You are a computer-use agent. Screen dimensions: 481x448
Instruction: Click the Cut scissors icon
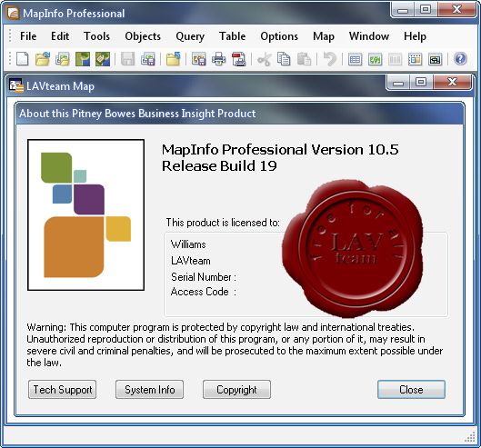(x=264, y=58)
